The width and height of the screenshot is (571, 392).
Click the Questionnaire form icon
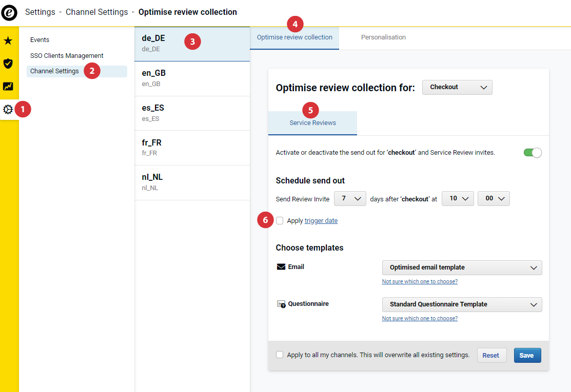281,304
